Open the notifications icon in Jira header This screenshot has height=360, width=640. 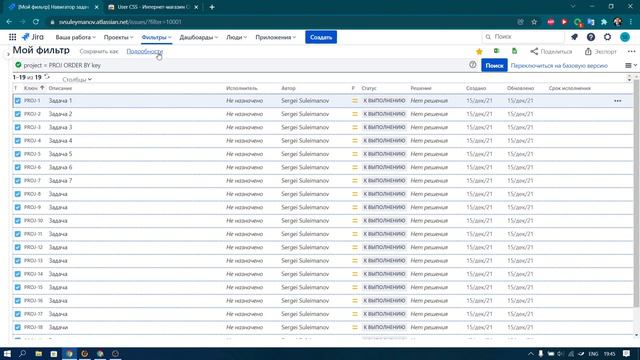(574, 37)
